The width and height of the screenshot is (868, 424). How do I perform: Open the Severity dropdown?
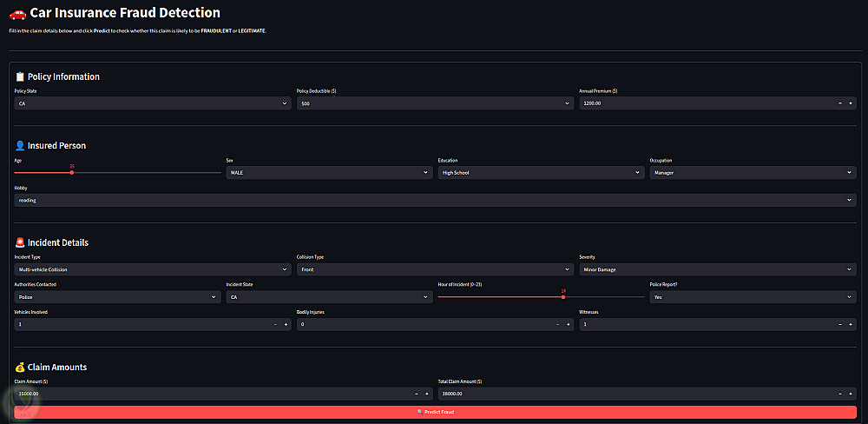coord(718,269)
